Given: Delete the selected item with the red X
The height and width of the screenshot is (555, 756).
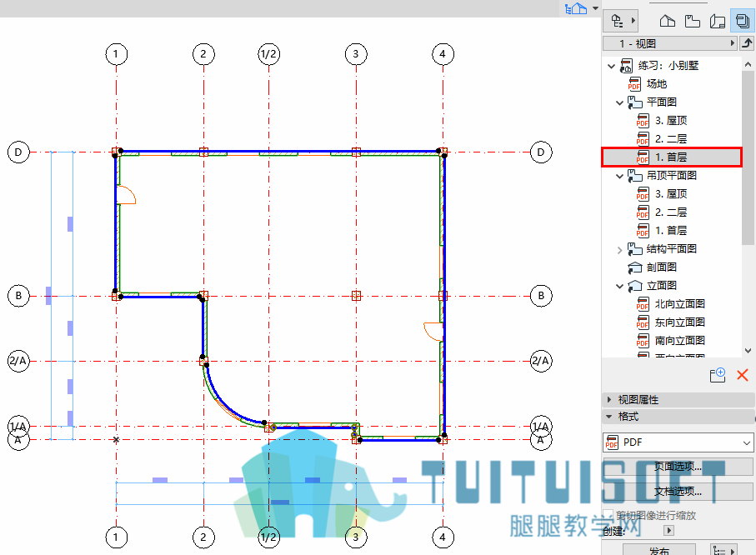Looking at the screenshot, I should tap(743, 375).
